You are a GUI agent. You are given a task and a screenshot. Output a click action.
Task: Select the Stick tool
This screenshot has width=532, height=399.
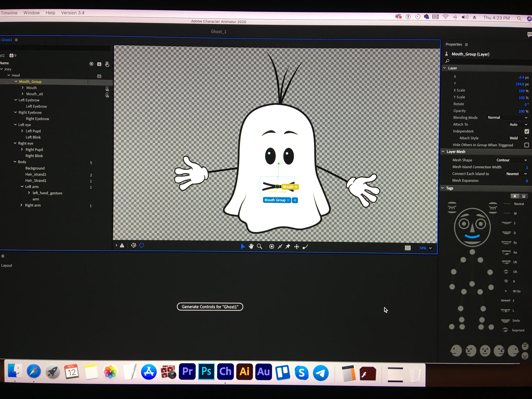click(x=280, y=246)
